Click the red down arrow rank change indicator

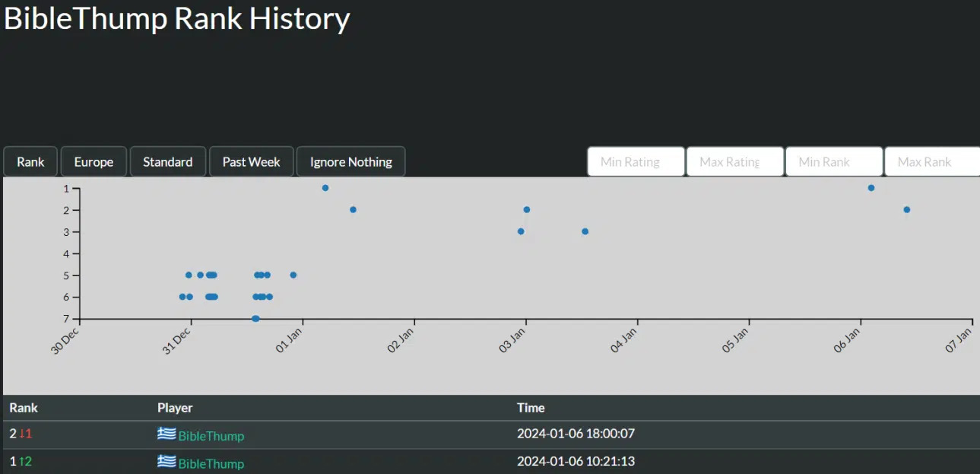26,434
